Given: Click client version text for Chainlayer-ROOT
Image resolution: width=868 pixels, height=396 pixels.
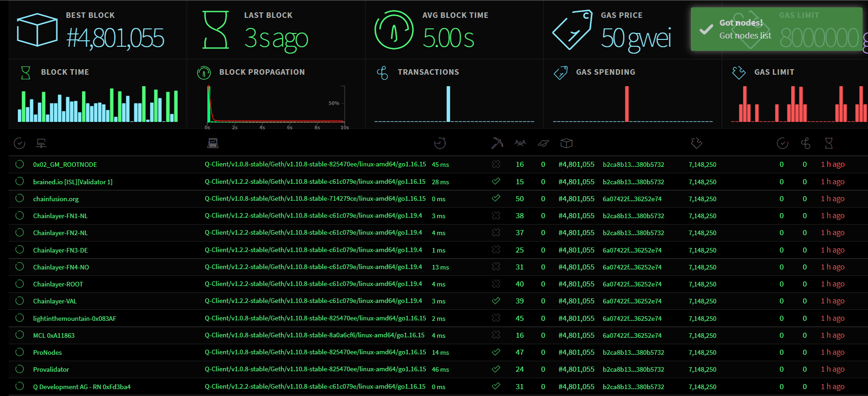Looking at the screenshot, I should [314, 284].
